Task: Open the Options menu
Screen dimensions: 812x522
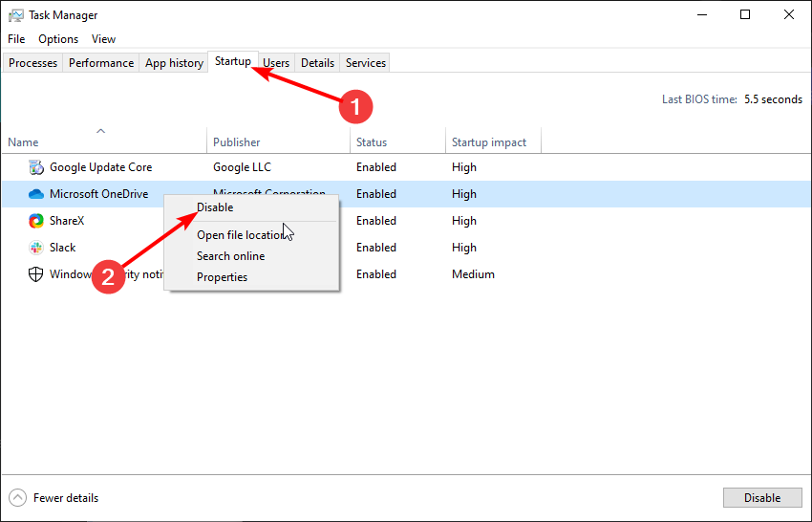Action: (58, 39)
